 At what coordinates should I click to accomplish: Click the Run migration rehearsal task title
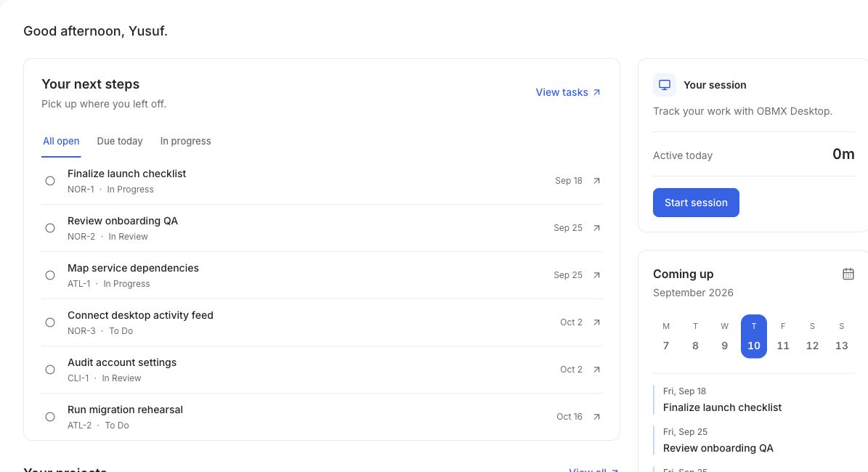125,410
